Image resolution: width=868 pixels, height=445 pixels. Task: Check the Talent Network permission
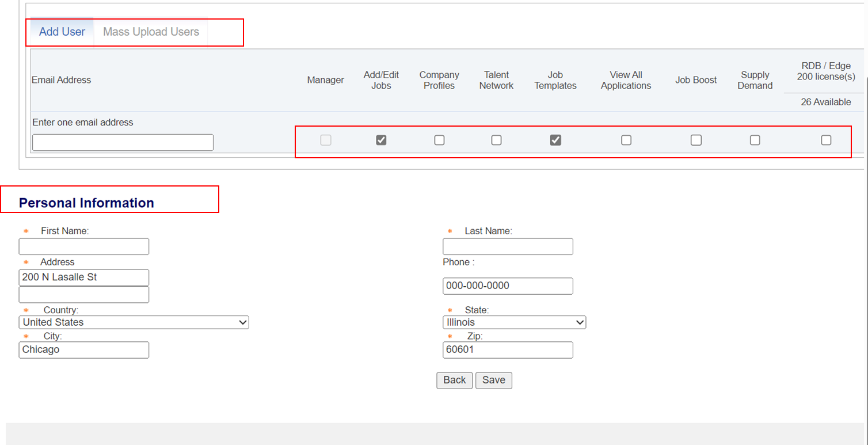point(496,140)
